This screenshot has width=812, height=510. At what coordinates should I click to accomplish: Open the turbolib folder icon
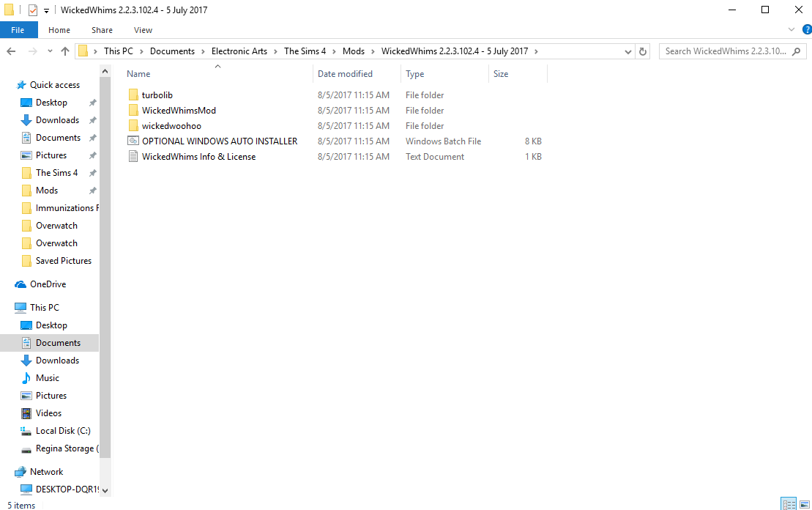pyautogui.click(x=133, y=95)
